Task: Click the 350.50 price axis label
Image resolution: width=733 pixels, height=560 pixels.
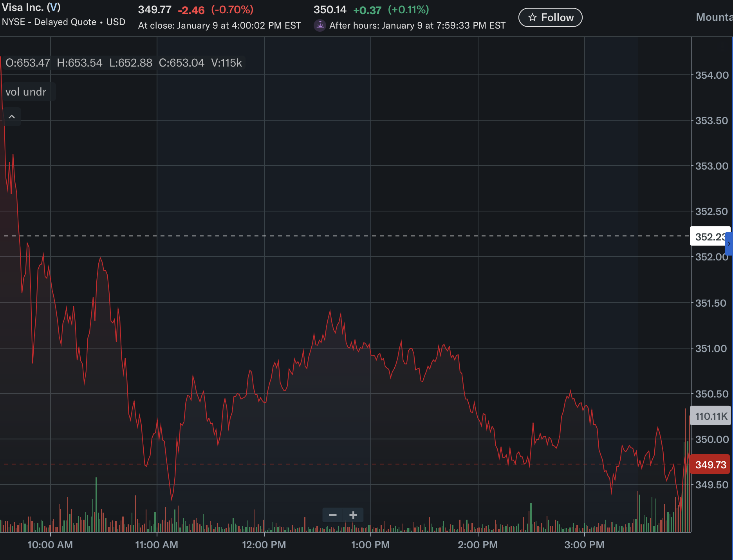Action: pos(712,394)
